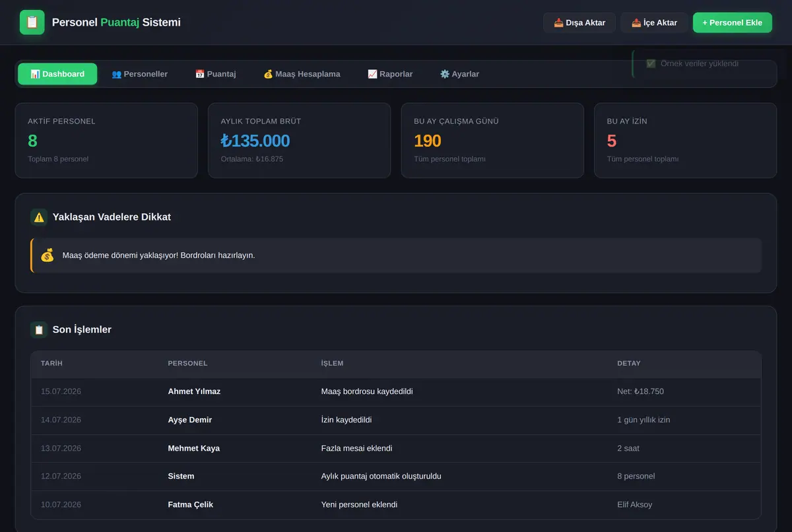Click the green clipboard app logo
792x532 pixels.
click(x=32, y=22)
